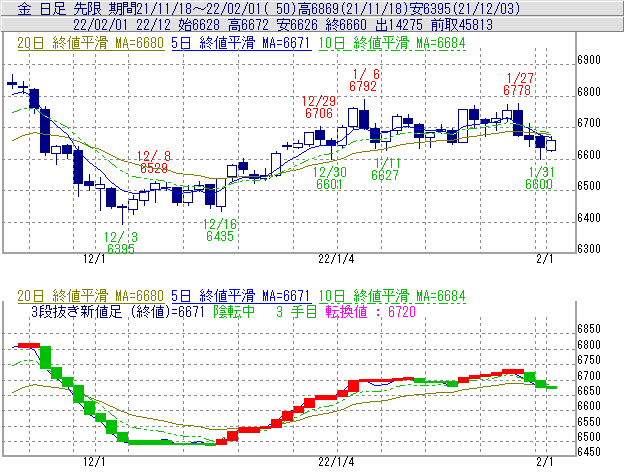Screen dimensions: 624x475
Task: Click the 12/8 6528 high annotation
Action: (154, 162)
